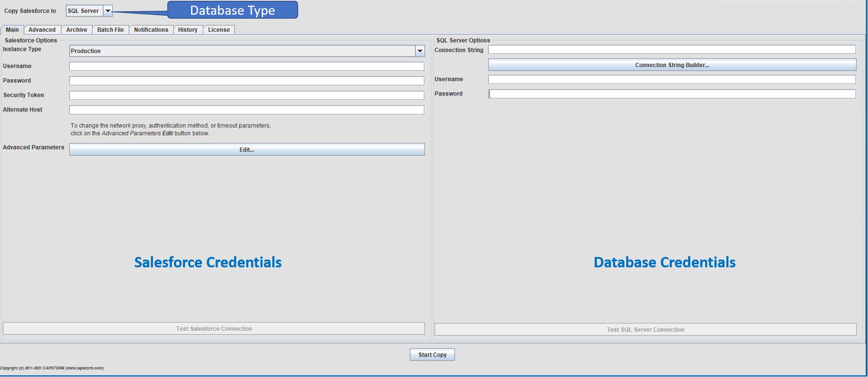Click the Start Copy button
Screen dimensions: 868x377
click(x=432, y=354)
